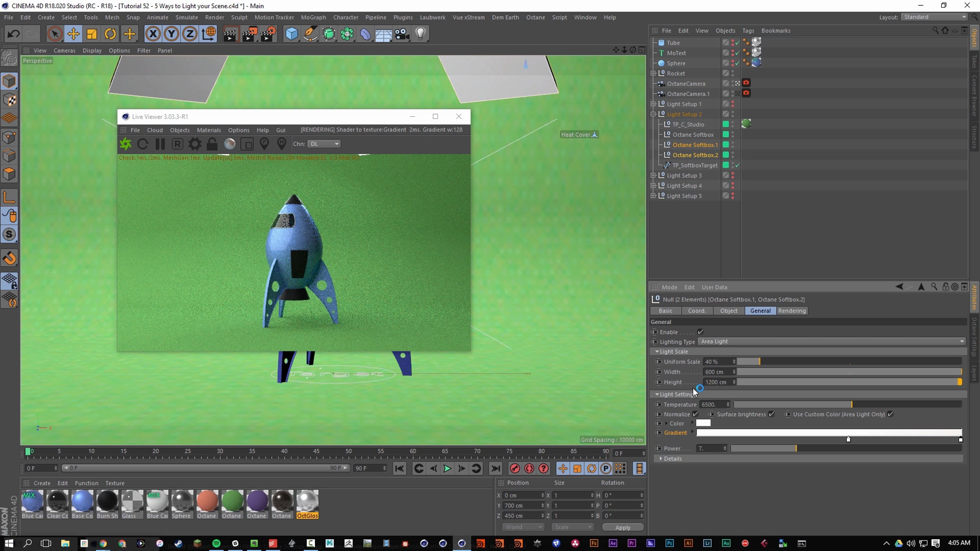
Task: Open the Chn channel dropdown
Action: pos(324,144)
